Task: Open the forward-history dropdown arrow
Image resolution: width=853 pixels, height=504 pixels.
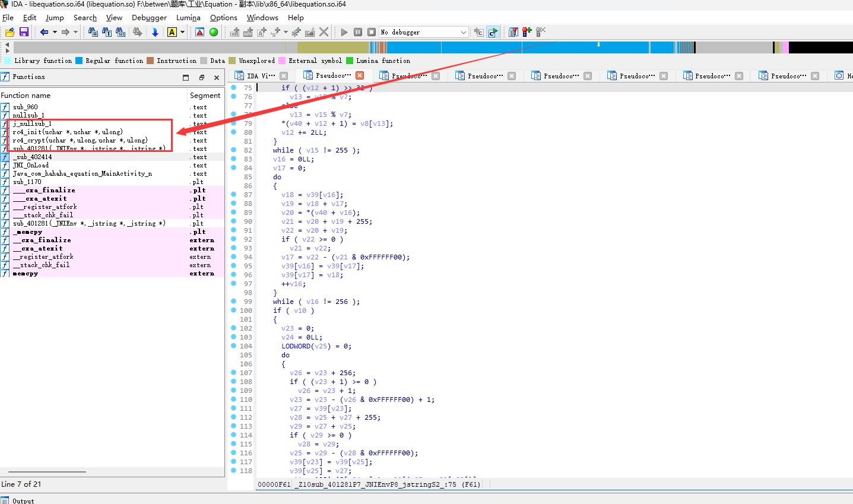Action: pyautogui.click(x=75, y=32)
